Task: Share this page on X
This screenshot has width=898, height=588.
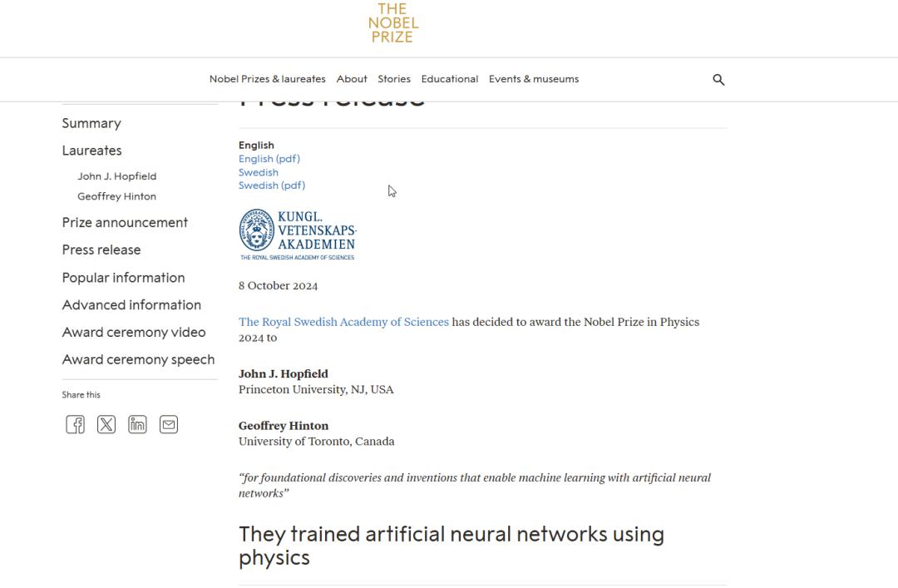Action: click(x=106, y=425)
